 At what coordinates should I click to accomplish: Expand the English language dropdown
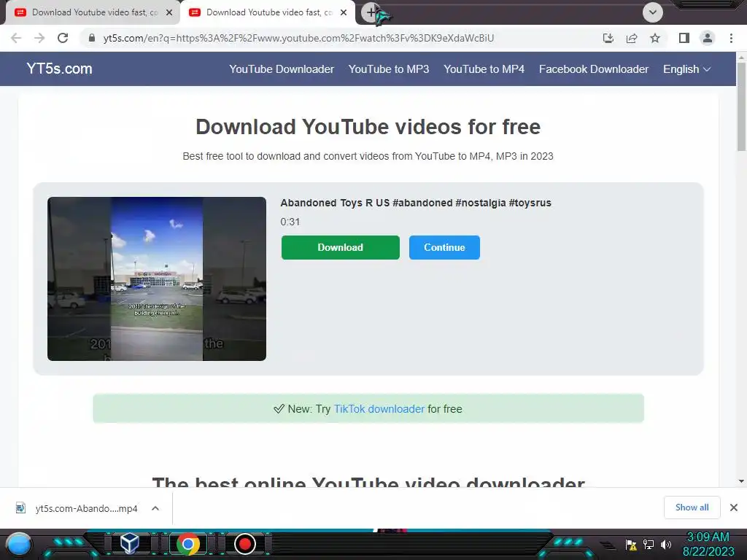click(686, 69)
